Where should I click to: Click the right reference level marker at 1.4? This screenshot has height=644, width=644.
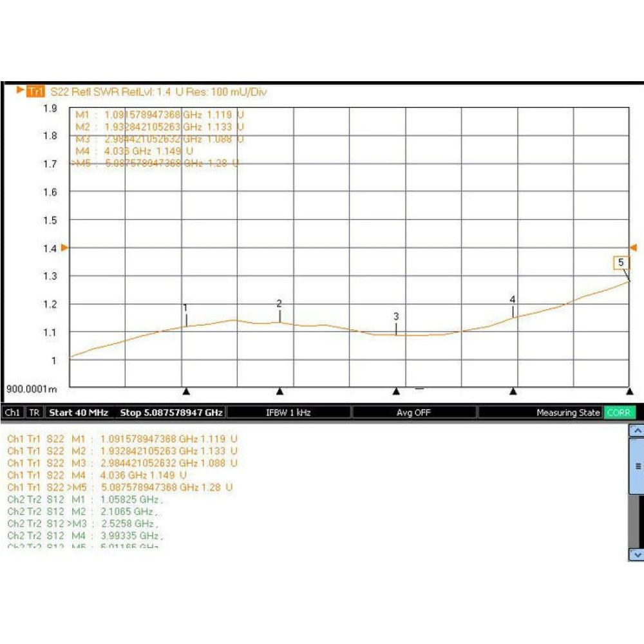tap(633, 248)
